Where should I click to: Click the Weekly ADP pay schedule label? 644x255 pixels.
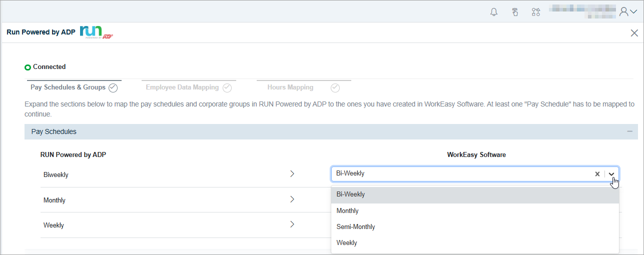(54, 225)
